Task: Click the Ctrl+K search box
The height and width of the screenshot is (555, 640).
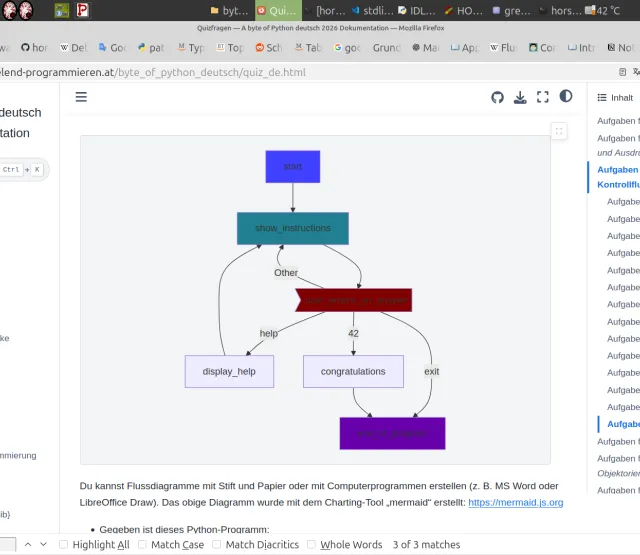Action: pyautogui.click(x=22, y=169)
